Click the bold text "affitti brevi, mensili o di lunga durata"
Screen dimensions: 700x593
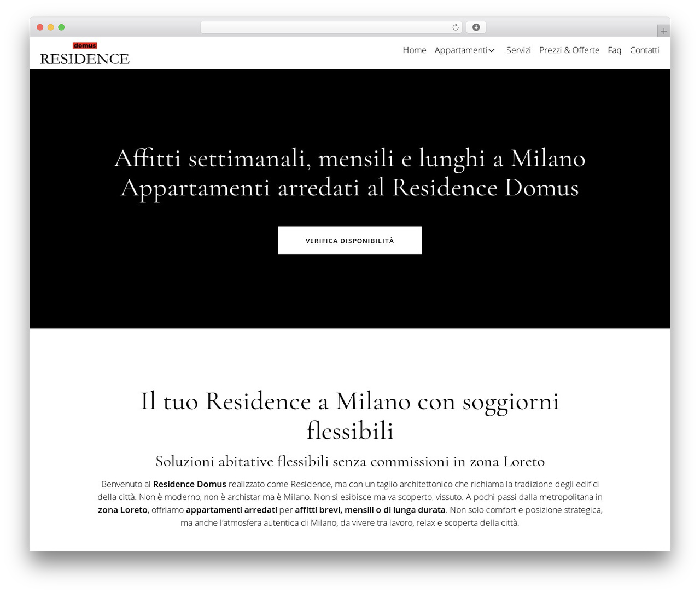(370, 510)
